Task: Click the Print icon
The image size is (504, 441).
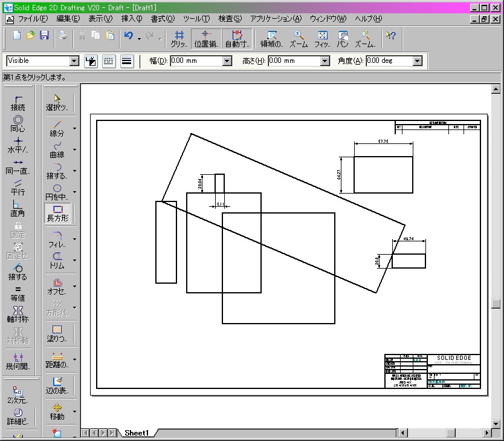Action: coord(63,35)
